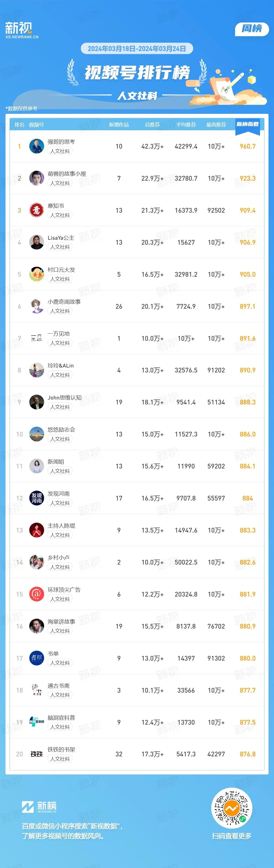Click the QR code to view more
Image resolution: width=274 pixels, height=868 pixels.
[232, 808]
